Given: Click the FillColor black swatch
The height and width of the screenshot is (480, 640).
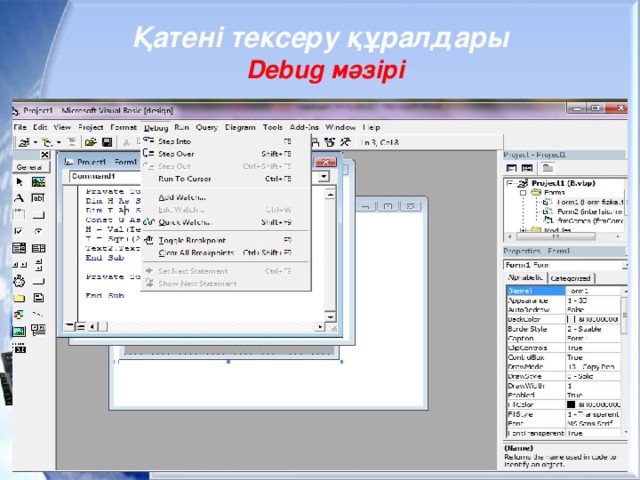Looking at the screenshot, I should coord(571,404).
